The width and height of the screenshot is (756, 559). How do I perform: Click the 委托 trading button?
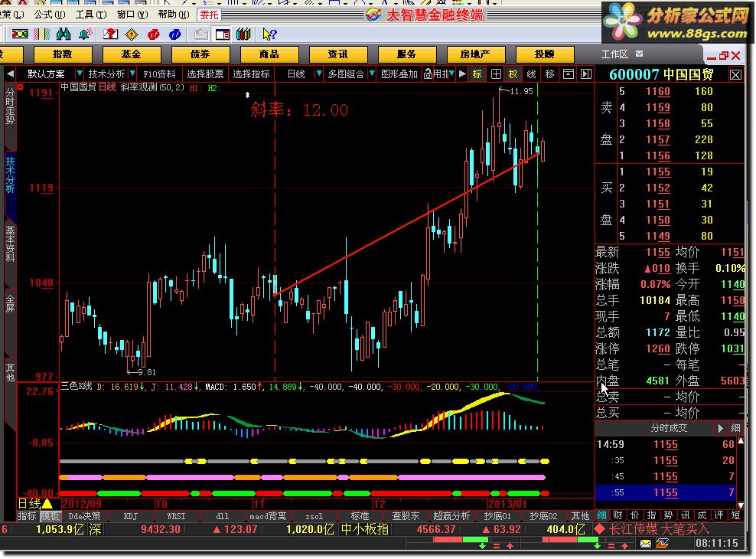pos(209,15)
